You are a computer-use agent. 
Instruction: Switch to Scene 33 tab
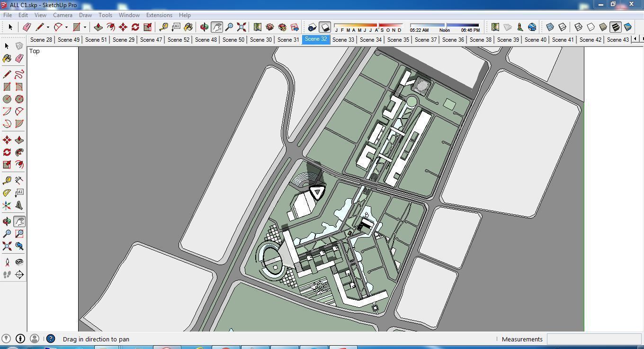click(343, 39)
